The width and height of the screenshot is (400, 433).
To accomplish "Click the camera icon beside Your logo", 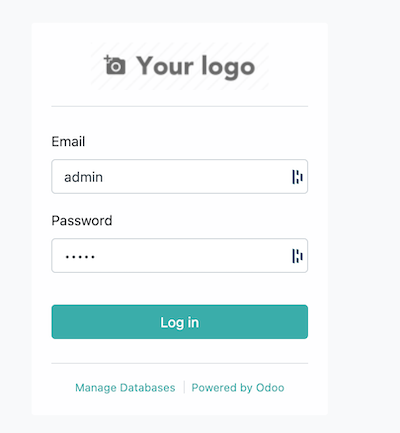I will tap(115, 65).
